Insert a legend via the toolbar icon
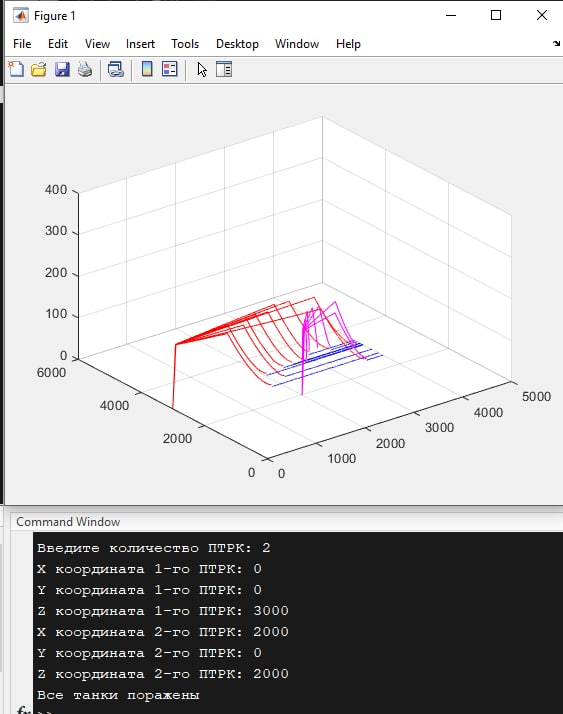Viewport: 563px width, 714px height. [x=169, y=69]
